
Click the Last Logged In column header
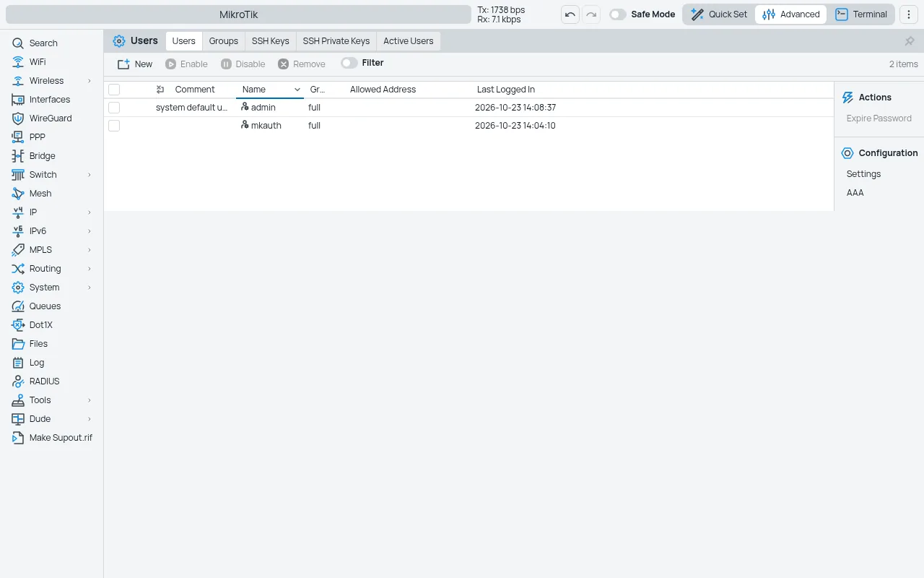[x=506, y=90]
